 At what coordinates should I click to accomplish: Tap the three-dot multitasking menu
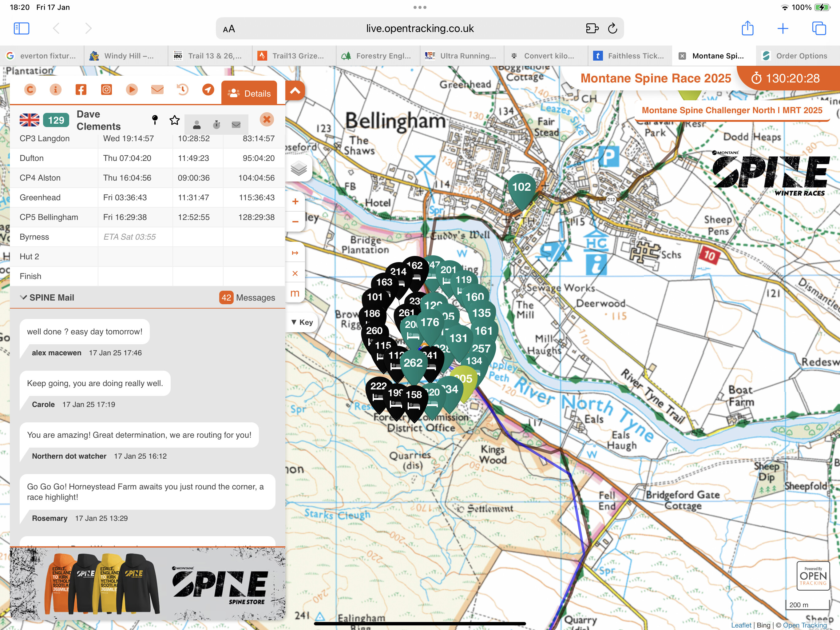click(420, 7)
